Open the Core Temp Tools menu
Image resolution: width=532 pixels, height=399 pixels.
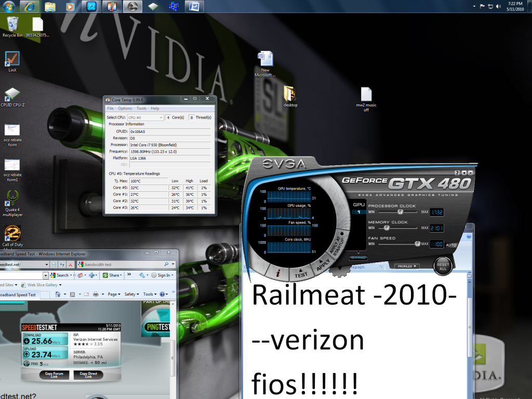tap(141, 108)
